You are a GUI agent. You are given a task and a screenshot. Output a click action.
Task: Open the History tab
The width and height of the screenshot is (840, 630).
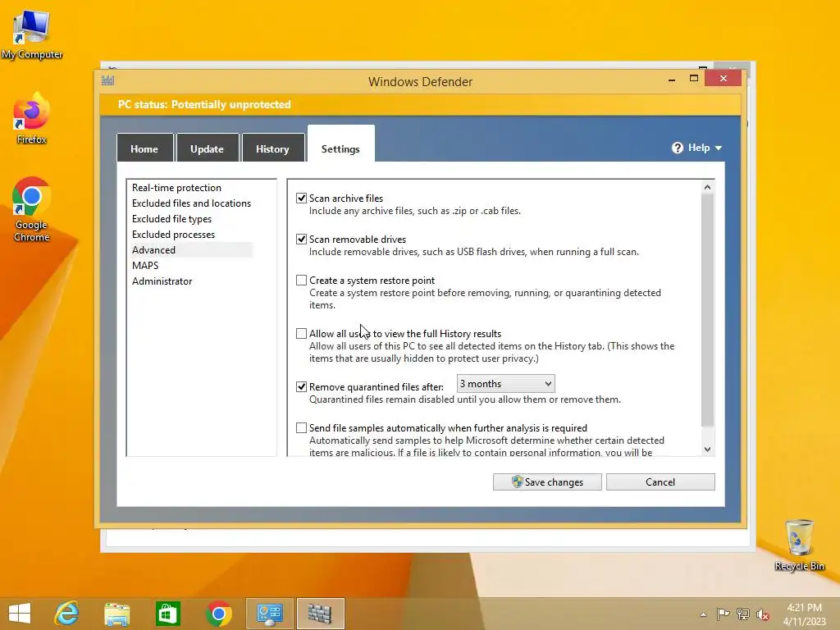point(272,148)
